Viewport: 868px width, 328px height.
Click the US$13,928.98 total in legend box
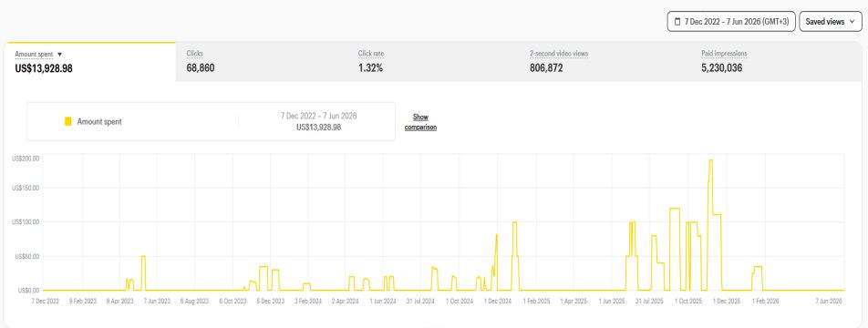click(319, 128)
